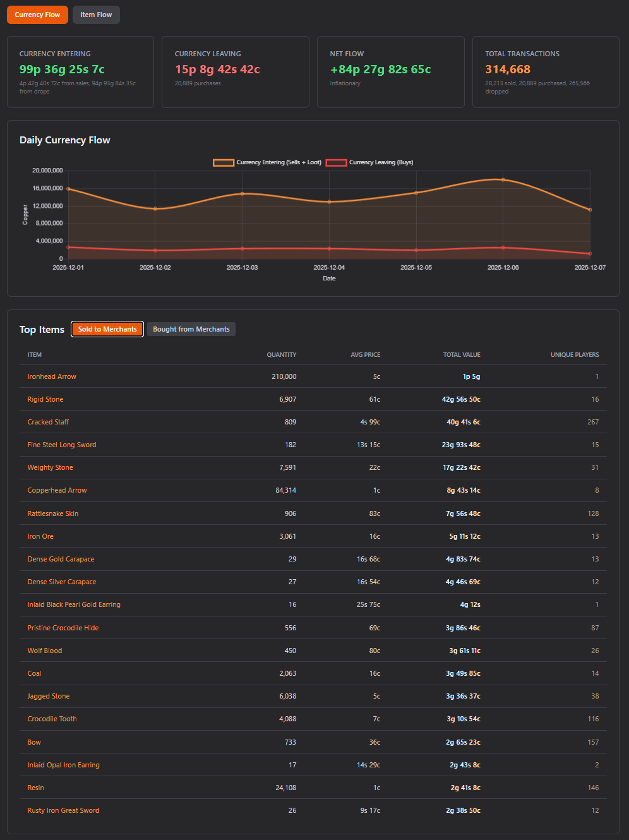
Task: Open the Ironhead Arrow item link
Action: point(52,376)
